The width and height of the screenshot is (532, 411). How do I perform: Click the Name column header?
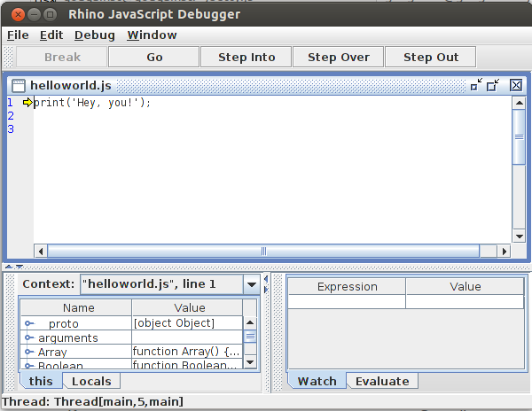point(76,307)
